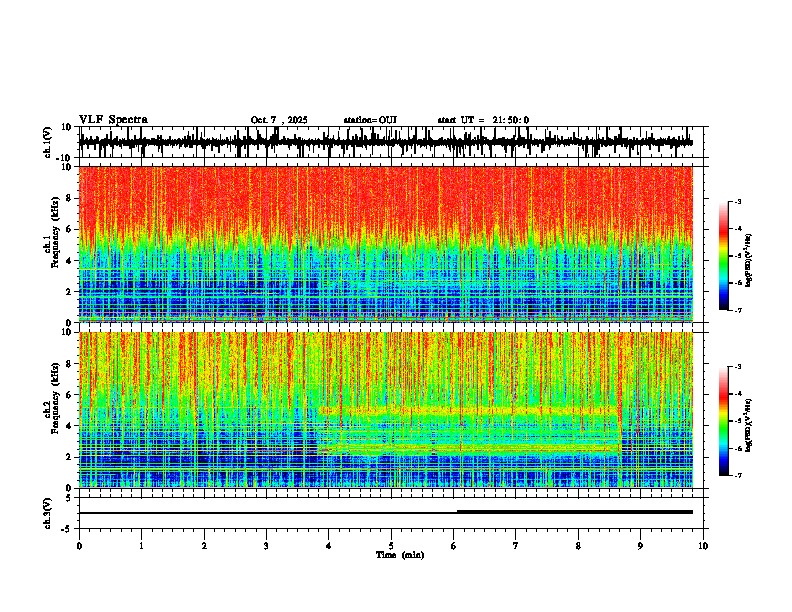Click the time-axis tick label "5"

pos(391,546)
